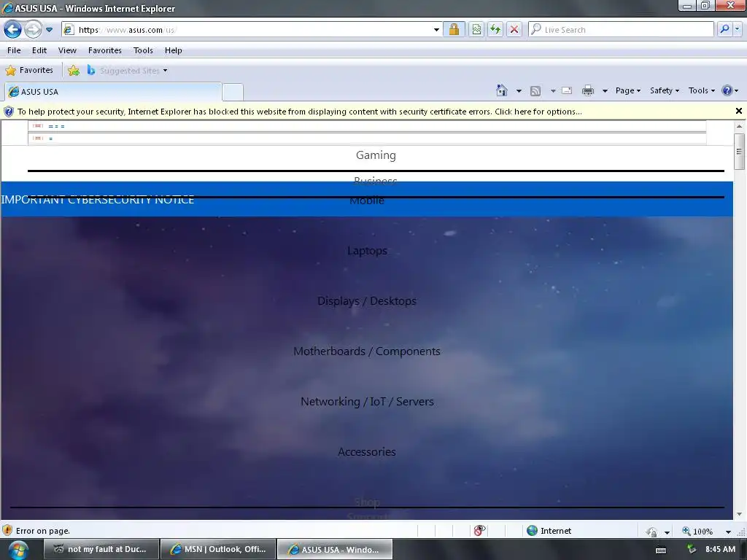Image resolution: width=747 pixels, height=560 pixels.
Task: Click the scroll down arrow
Action: coord(739,514)
